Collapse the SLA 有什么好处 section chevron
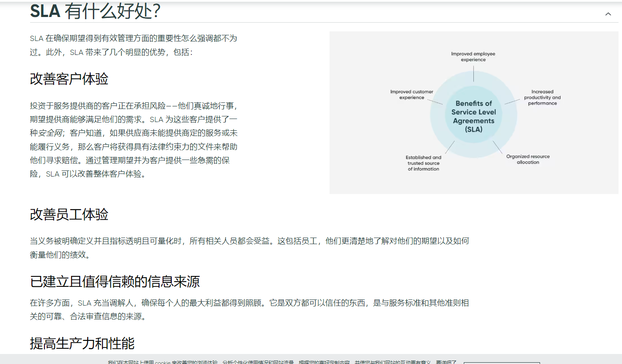The image size is (622, 364). point(608,14)
